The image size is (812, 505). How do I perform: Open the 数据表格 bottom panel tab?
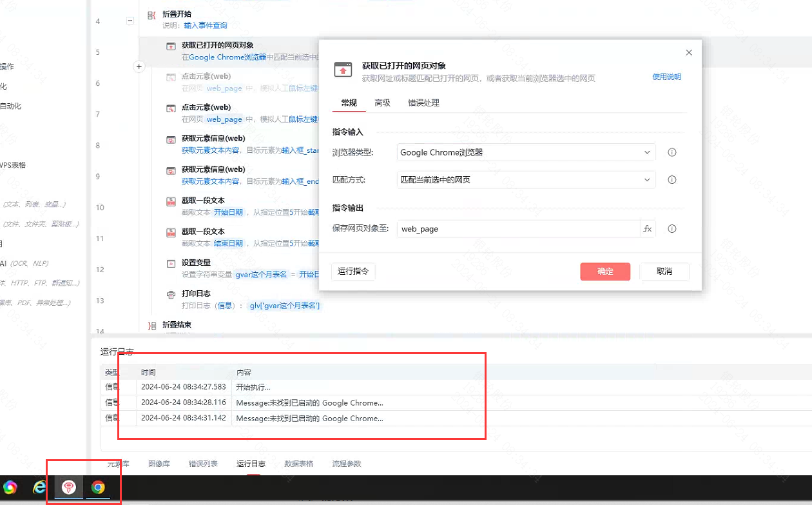(298, 464)
